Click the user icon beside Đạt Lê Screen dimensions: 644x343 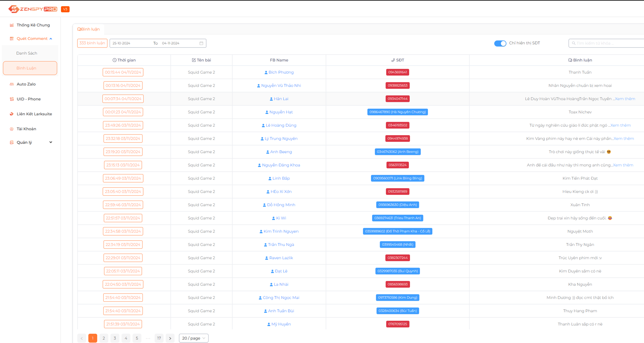click(272, 271)
